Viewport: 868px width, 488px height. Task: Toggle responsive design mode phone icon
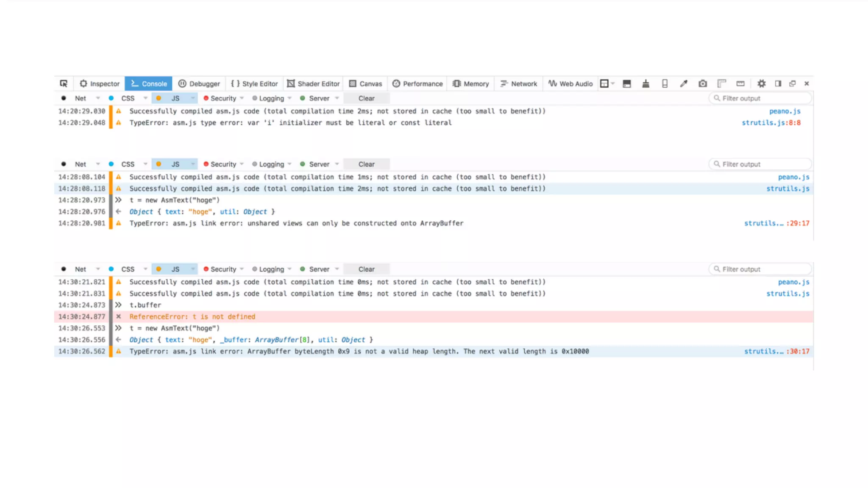click(665, 83)
